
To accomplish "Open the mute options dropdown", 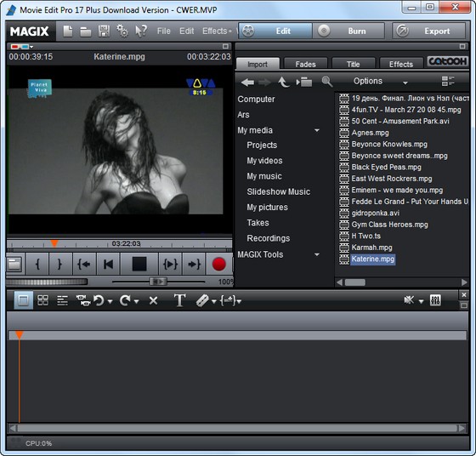I will coord(421,301).
